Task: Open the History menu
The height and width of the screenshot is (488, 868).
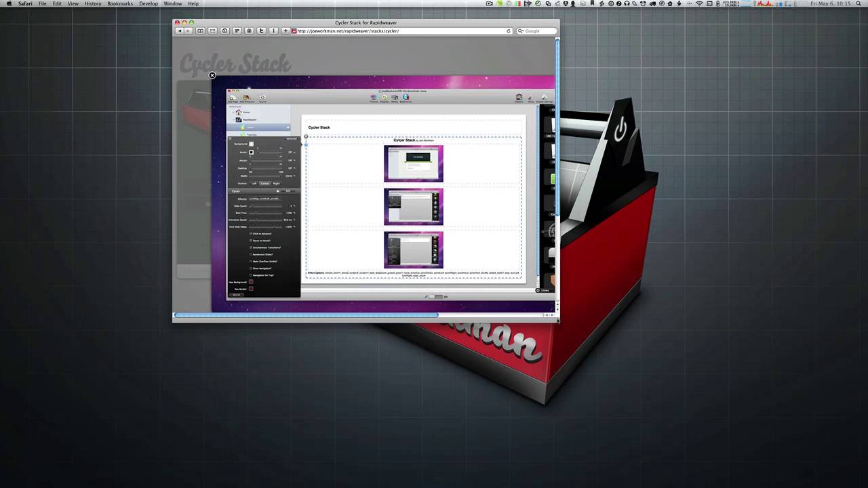Action: point(93,4)
